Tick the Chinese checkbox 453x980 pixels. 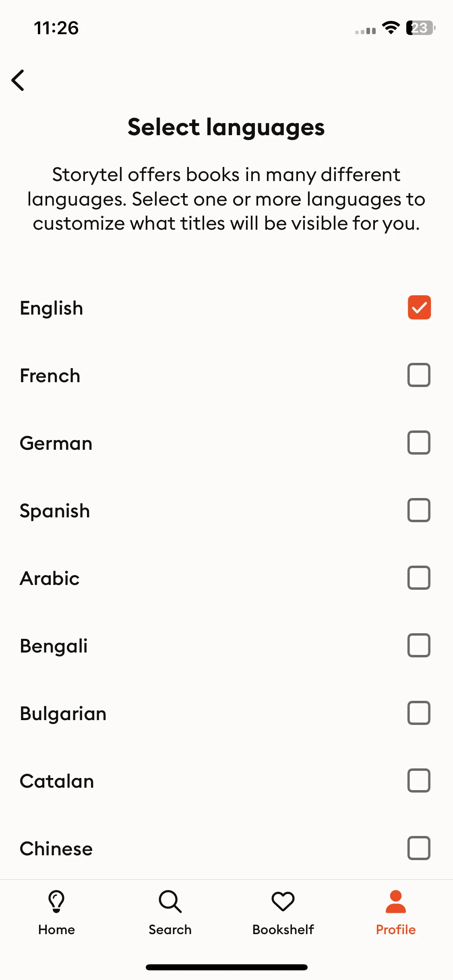click(x=419, y=848)
